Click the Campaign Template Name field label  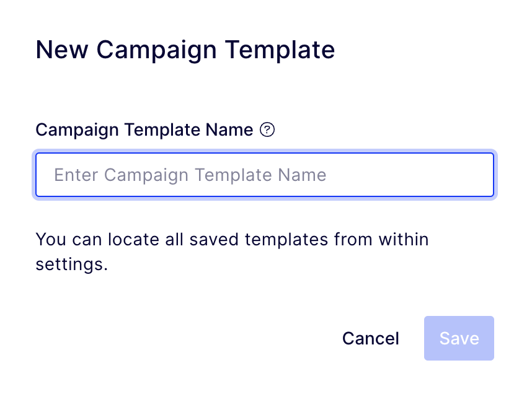coord(144,130)
